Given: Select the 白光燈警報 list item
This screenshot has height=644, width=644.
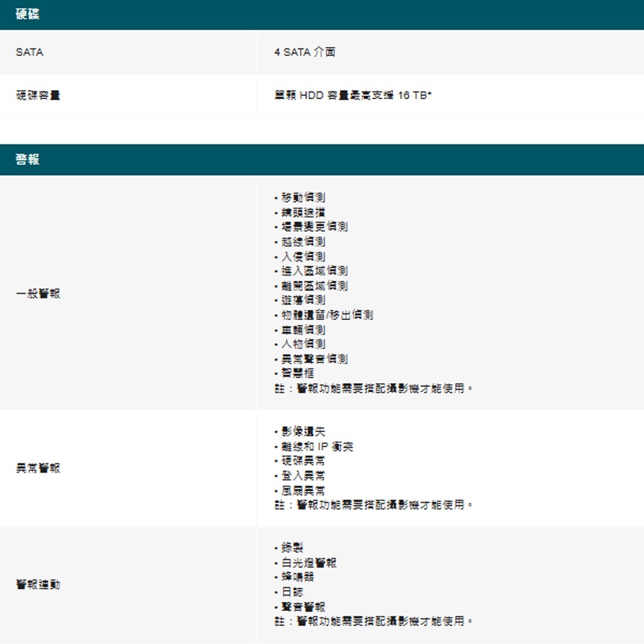Looking at the screenshot, I should pos(308,563).
